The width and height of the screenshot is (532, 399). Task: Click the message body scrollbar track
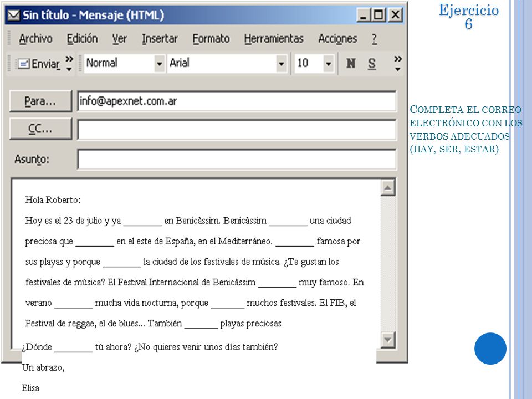[388, 264]
